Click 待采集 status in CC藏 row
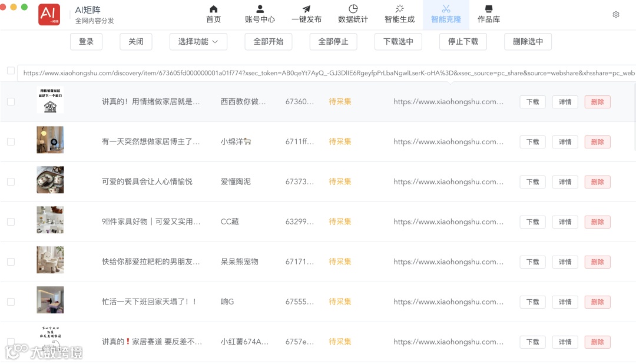 tap(340, 221)
